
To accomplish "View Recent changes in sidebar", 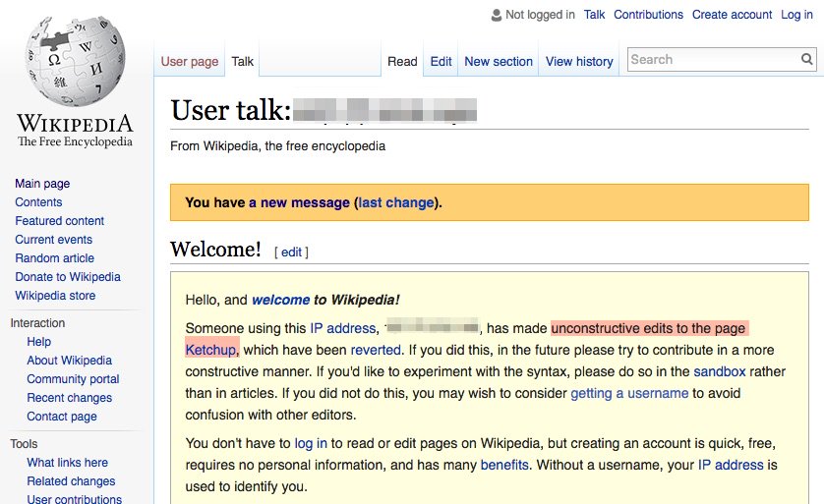I will (x=70, y=398).
